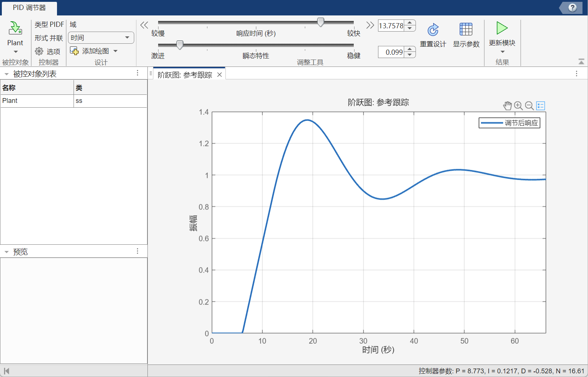This screenshot has width=588, height=377.
Task: Open controller options (选项) gear
Action: coord(39,51)
